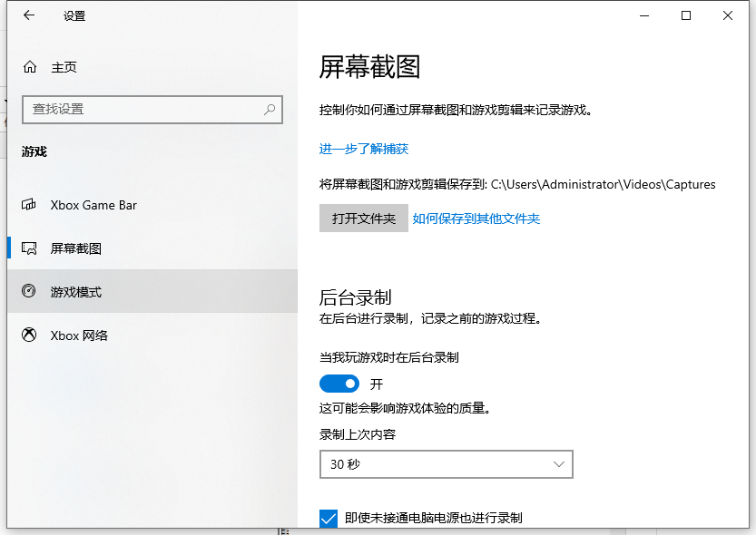
Task: Click the magnifier icon in the search box
Action: tap(269, 109)
